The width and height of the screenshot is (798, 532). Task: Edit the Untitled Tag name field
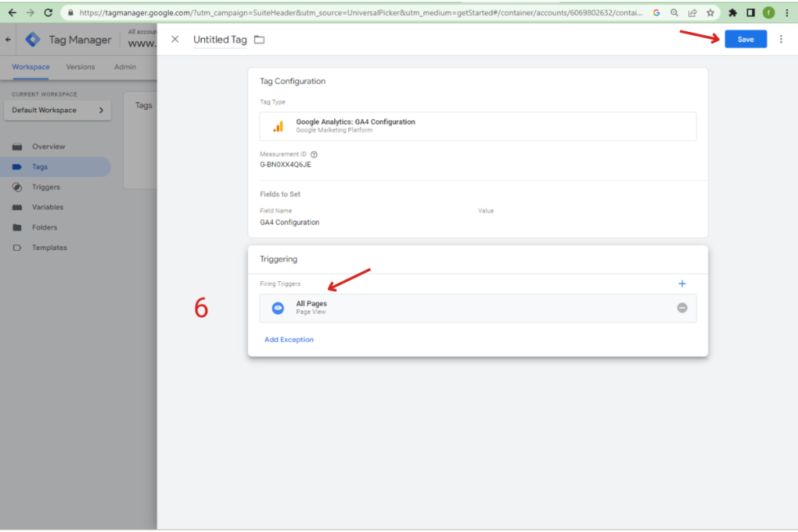[220, 40]
